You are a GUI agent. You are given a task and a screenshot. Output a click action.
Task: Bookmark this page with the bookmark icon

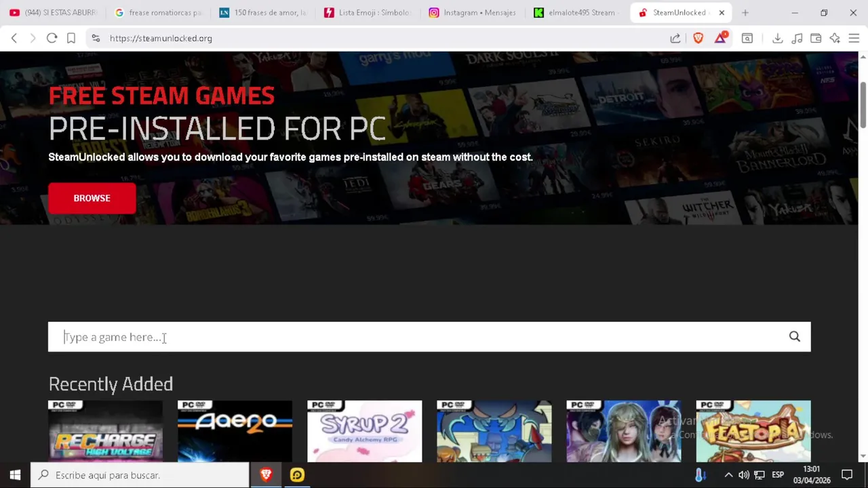71,39
